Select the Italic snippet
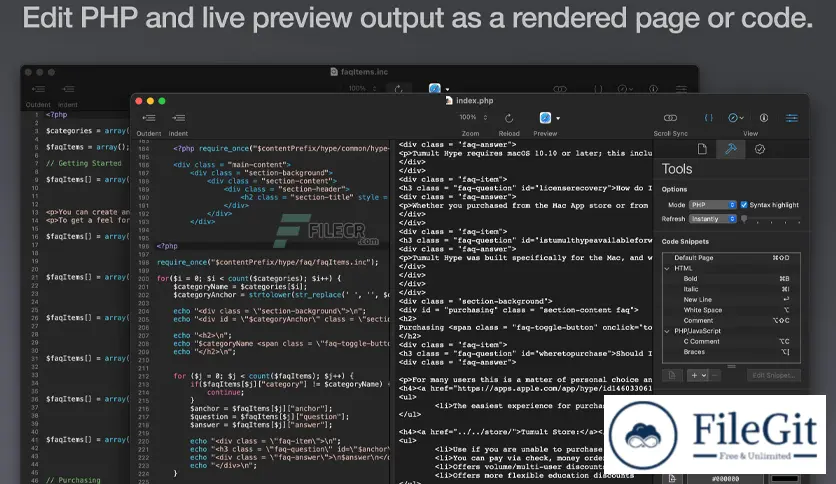 pos(731,289)
